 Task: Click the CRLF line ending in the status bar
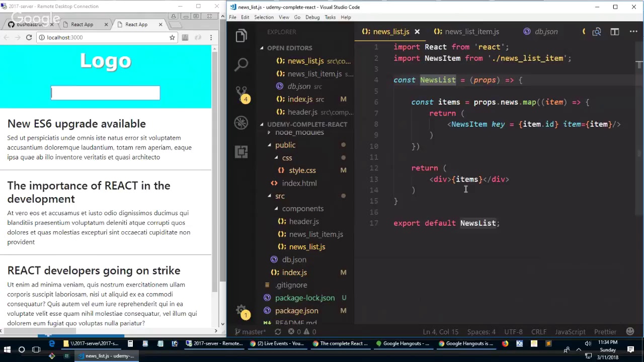(x=539, y=332)
